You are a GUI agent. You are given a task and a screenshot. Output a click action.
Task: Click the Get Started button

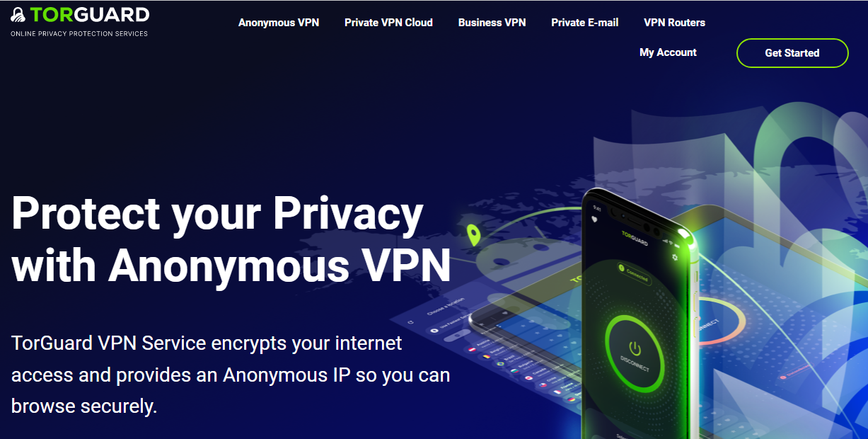tap(792, 53)
